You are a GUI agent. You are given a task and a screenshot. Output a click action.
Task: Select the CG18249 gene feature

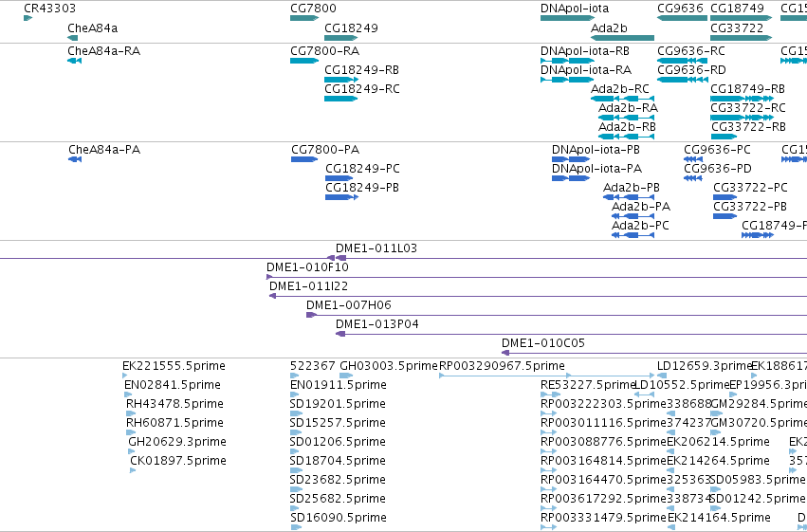pyautogui.click(x=340, y=38)
